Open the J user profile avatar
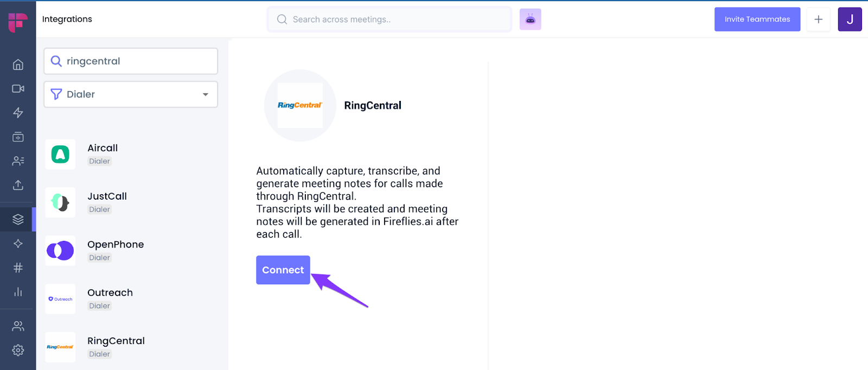This screenshot has width=868, height=370. [x=850, y=20]
